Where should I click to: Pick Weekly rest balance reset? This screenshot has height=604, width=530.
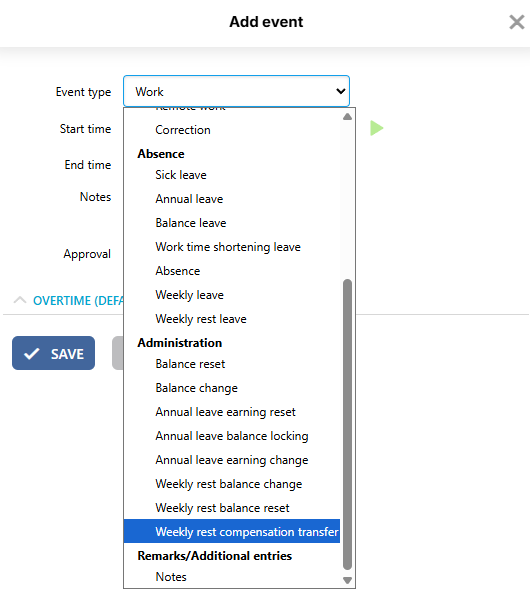pyautogui.click(x=232, y=508)
